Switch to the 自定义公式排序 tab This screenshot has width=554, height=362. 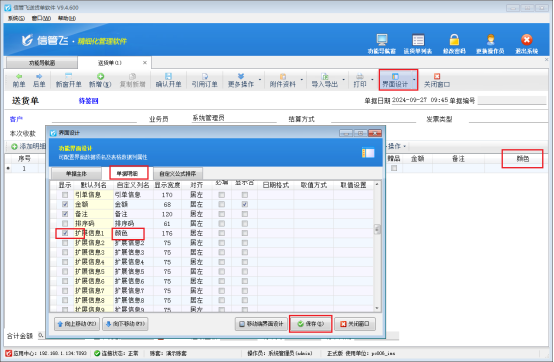pyautogui.click(x=178, y=173)
